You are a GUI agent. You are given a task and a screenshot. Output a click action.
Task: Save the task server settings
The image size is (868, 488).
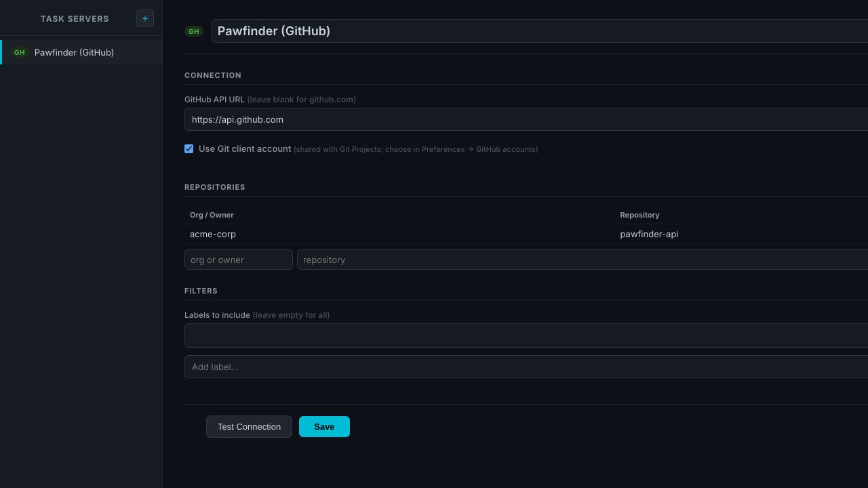coord(324,427)
